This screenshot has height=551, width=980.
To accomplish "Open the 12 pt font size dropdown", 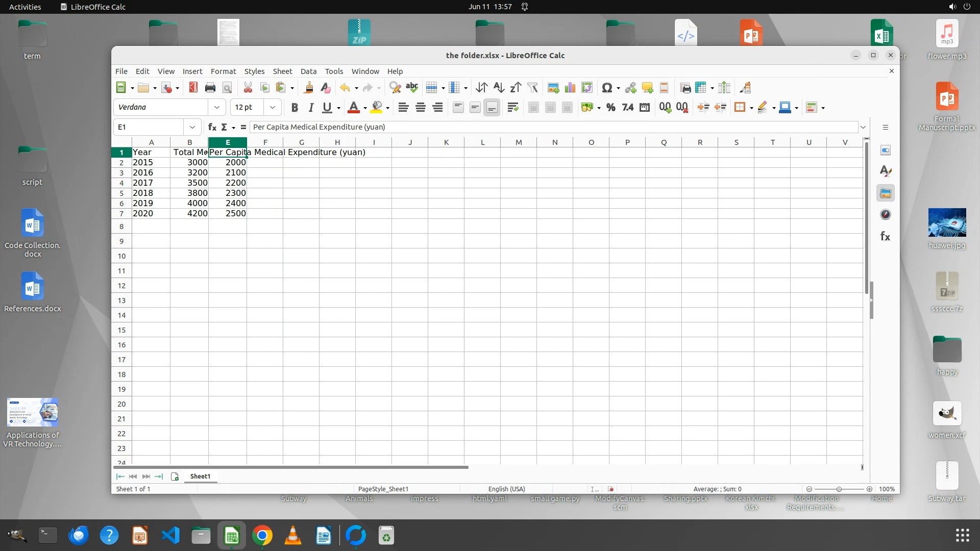I will [x=272, y=107].
